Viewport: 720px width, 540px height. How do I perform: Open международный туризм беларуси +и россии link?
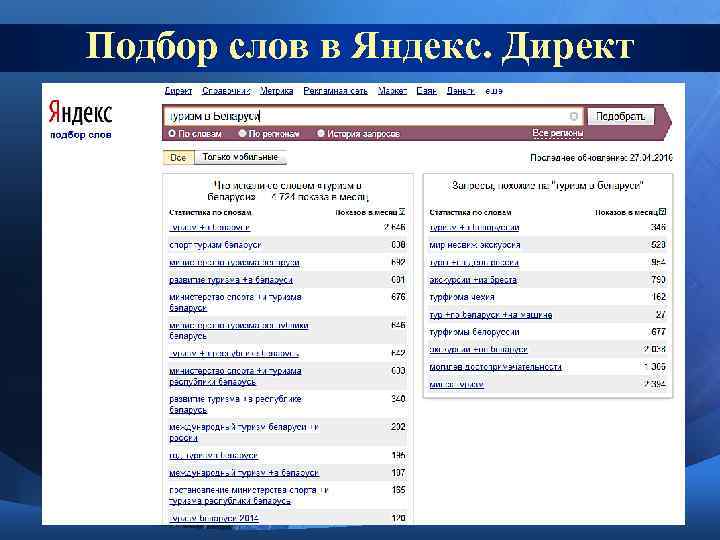pos(243,433)
